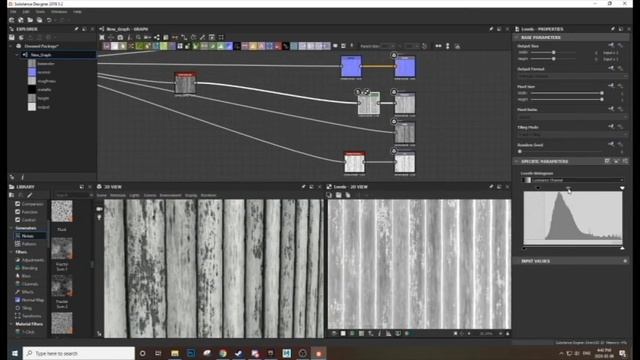640x360 pixels.
Task: Open the Luminance Channel dropdown
Action: tap(573, 180)
